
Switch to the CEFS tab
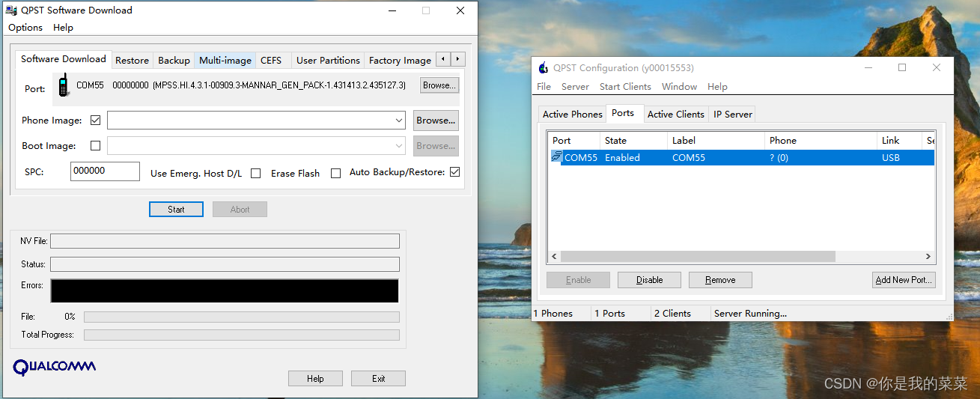click(271, 61)
